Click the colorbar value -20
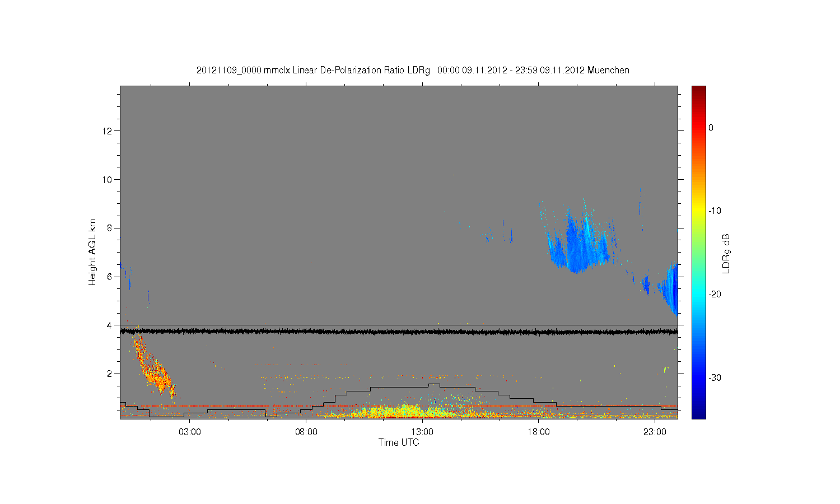Viewport: 840px width, 504px height. click(x=715, y=294)
